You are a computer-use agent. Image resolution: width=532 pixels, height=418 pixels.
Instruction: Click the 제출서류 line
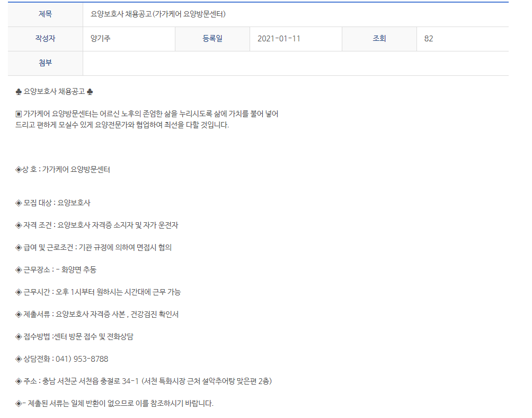click(97, 315)
